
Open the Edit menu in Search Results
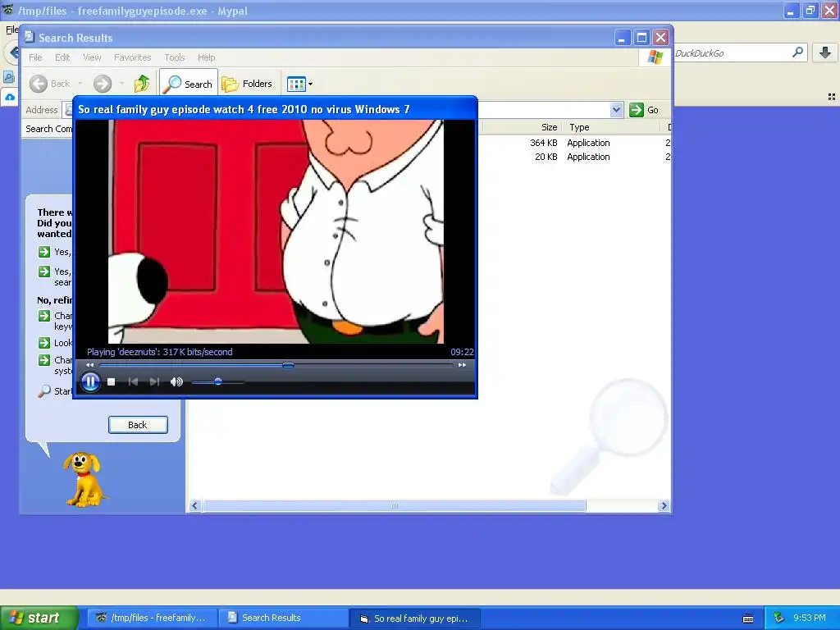62,57
